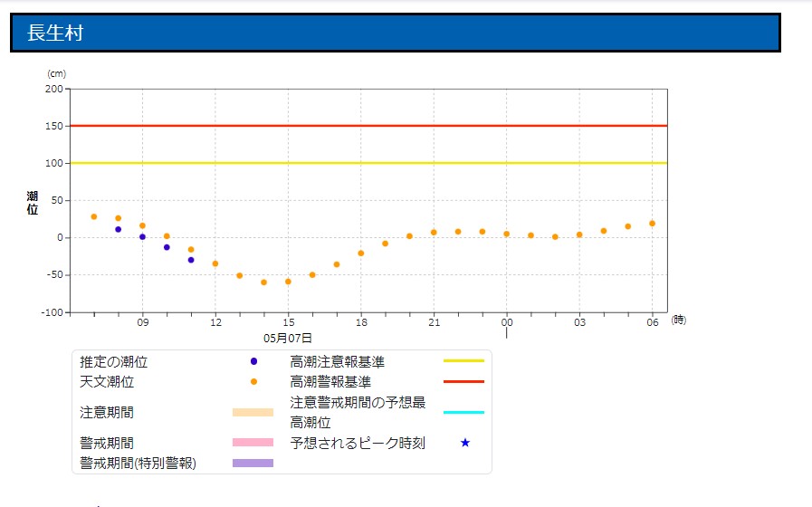812x507 pixels.
Task: Click the -100 value on the vertical axis
Action: (52, 312)
